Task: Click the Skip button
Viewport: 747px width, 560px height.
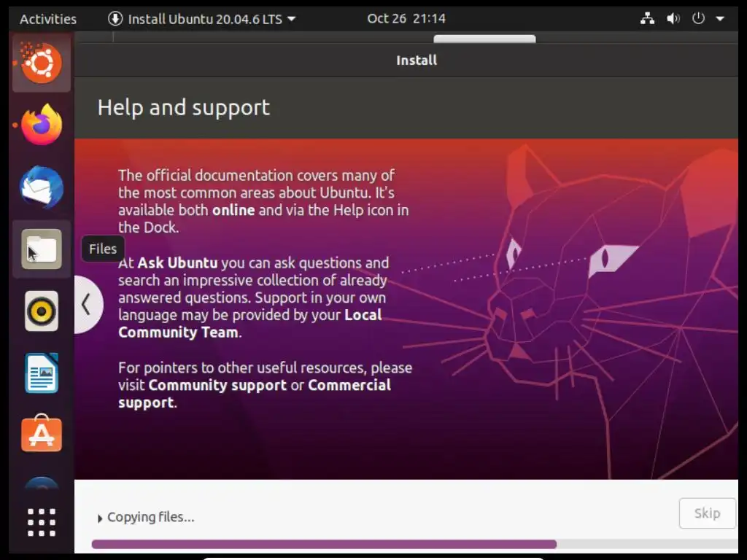Action: (707, 513)
